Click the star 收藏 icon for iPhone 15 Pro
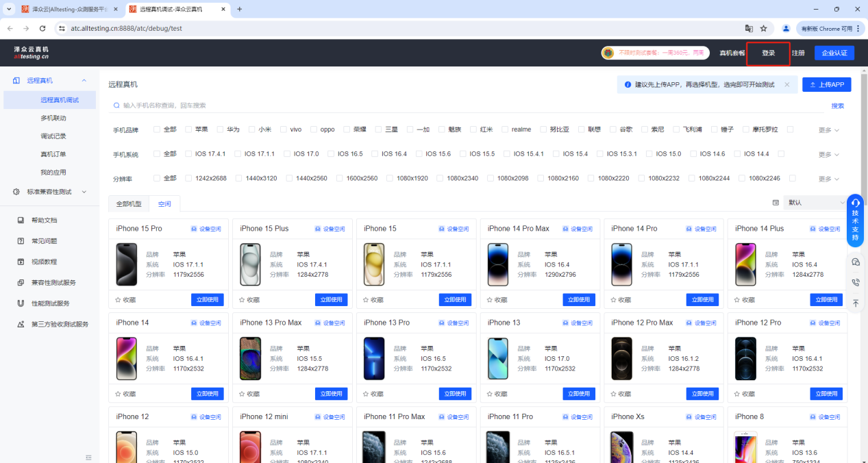The height and width of the screenshot is (463, 868). click(119, 300)
